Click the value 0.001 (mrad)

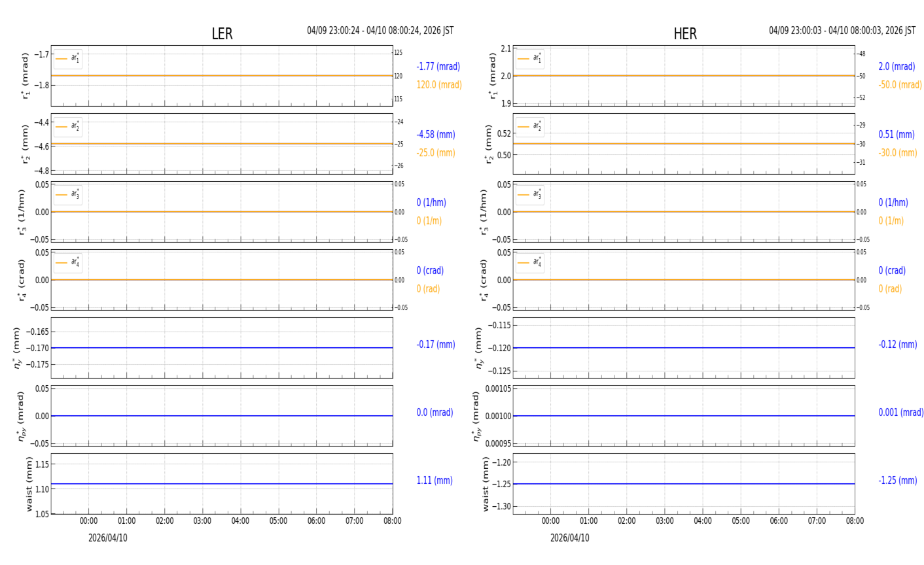901,413
